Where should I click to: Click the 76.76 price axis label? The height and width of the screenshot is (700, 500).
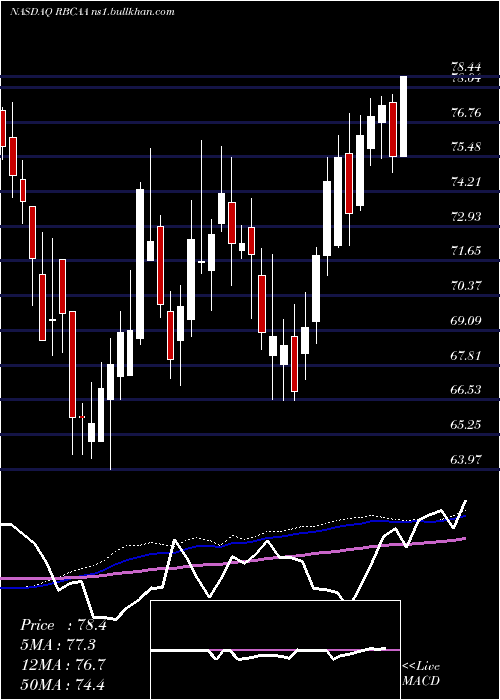[466, 113]
